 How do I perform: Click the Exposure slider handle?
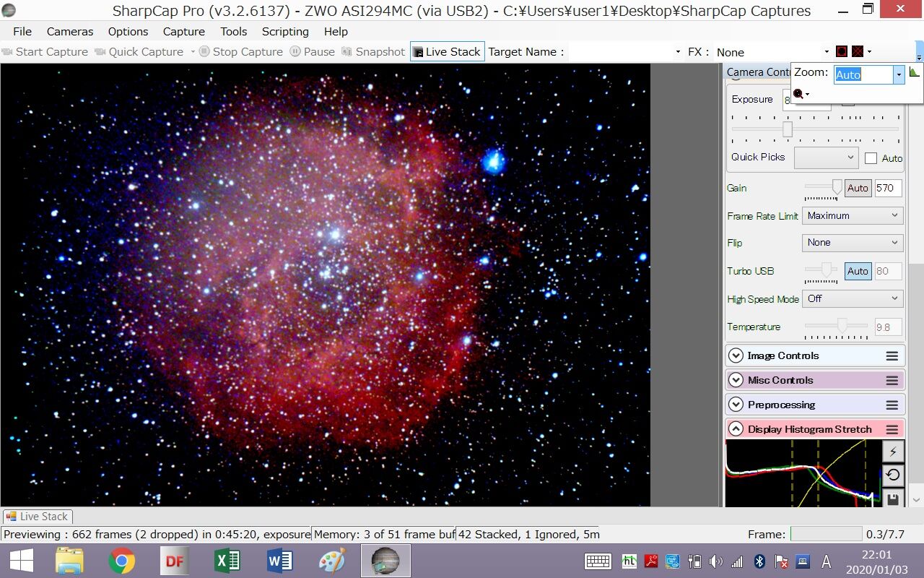[x=788, y=129]
